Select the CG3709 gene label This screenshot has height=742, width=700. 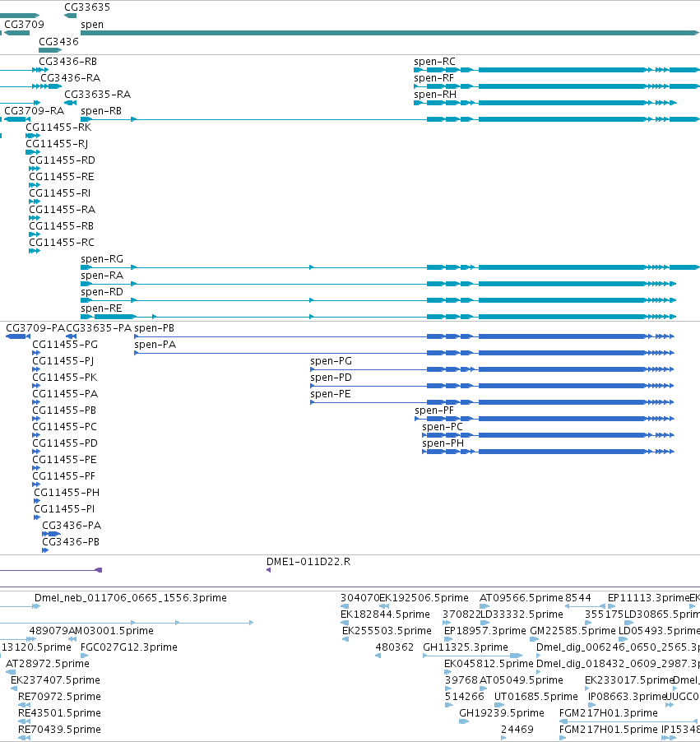[24, 24]
